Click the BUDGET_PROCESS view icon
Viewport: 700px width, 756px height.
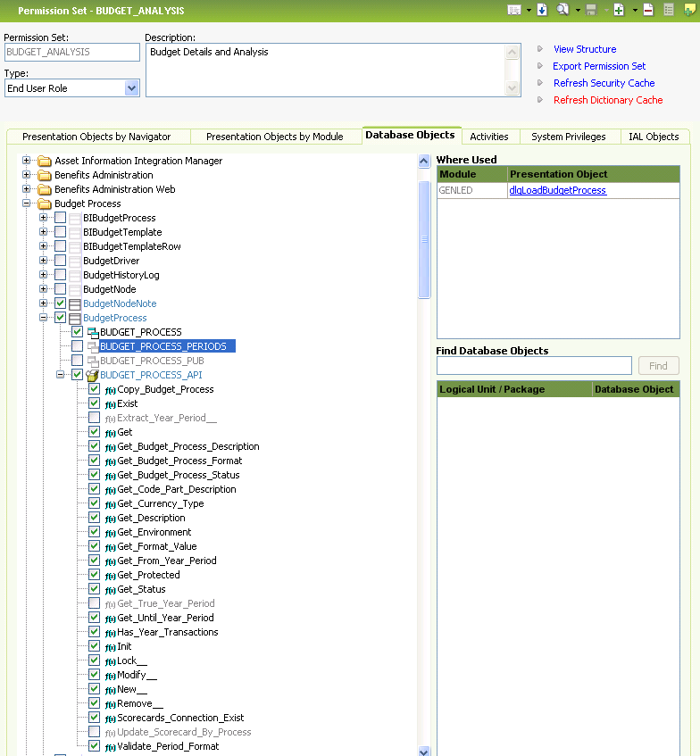tap(92, 332)
